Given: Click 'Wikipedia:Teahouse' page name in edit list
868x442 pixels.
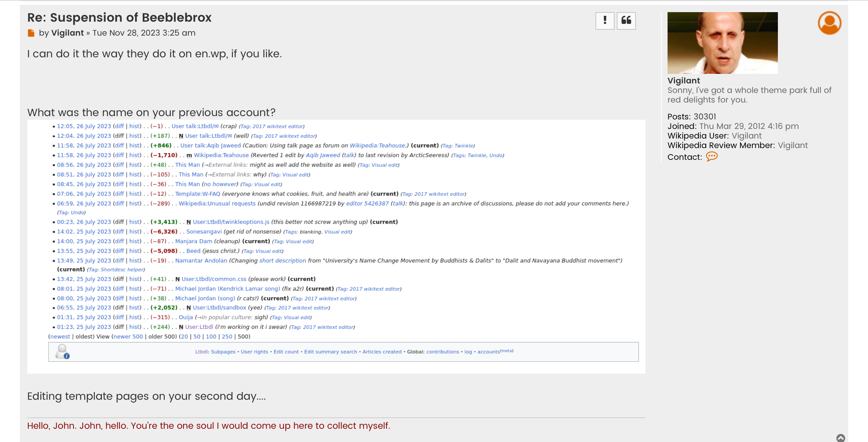Looking at the screenshot, I should [x=221, y=155].
